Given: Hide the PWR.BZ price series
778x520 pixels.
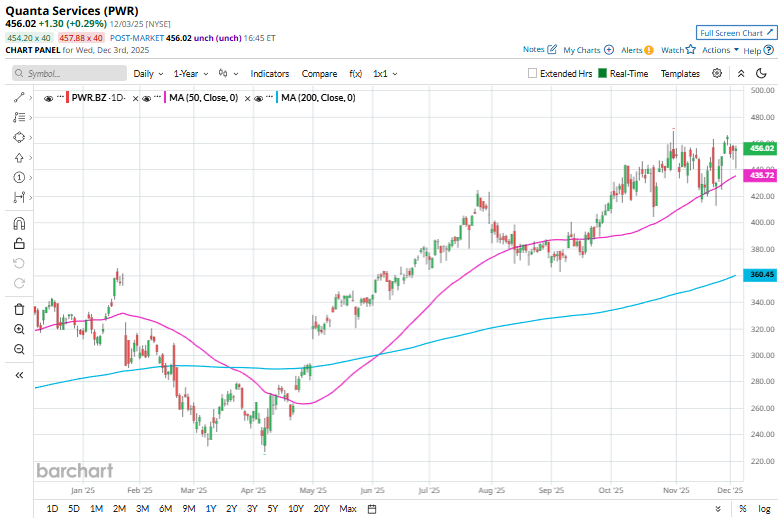Looking at the screenshot, I should pyautogui.click(x=49, y=97).
